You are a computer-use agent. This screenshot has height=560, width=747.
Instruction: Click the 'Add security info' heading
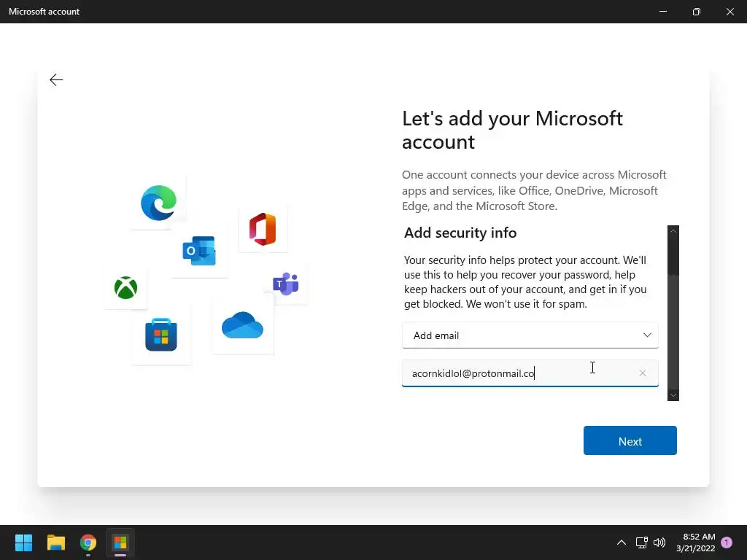click(460, 233)
